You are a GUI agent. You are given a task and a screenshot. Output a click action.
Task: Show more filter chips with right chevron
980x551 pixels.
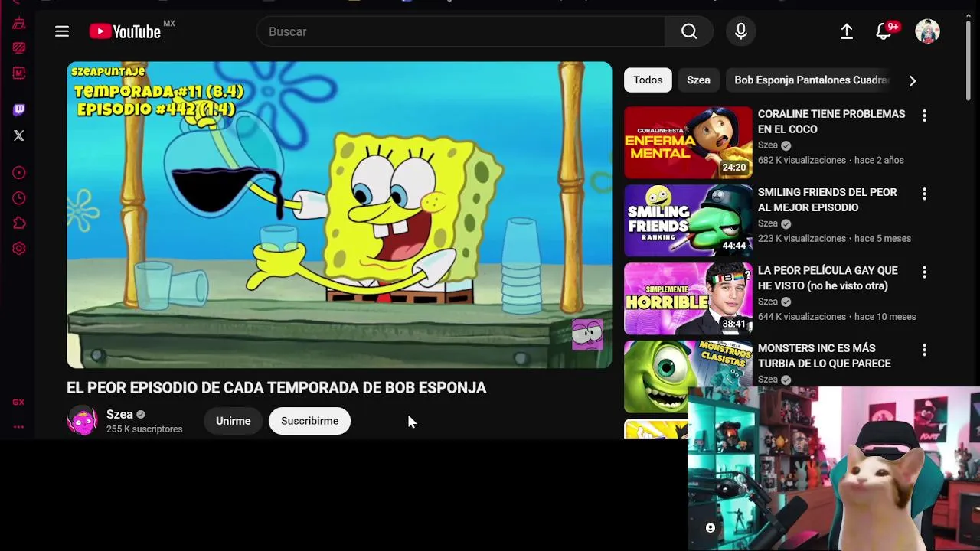912,80
